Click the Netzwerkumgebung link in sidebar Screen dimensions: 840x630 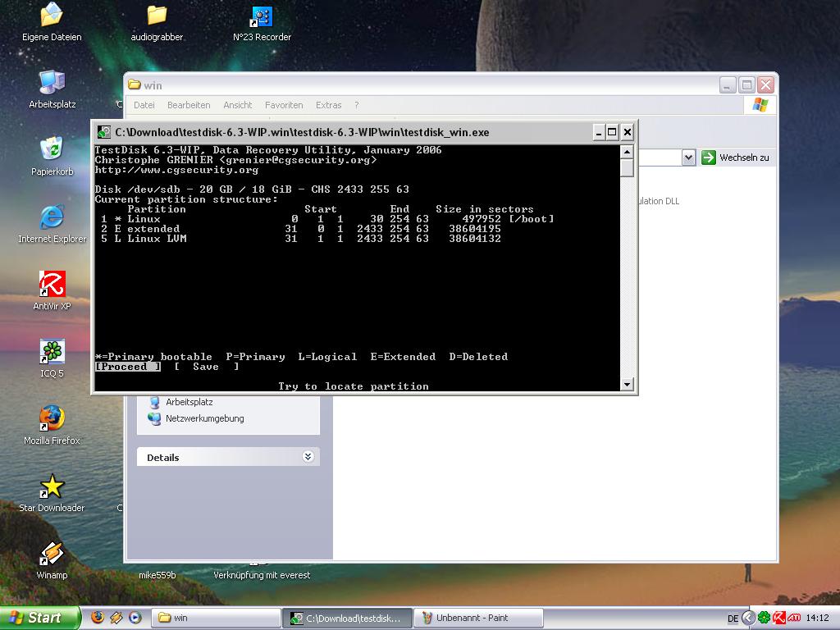coord(204,418)
